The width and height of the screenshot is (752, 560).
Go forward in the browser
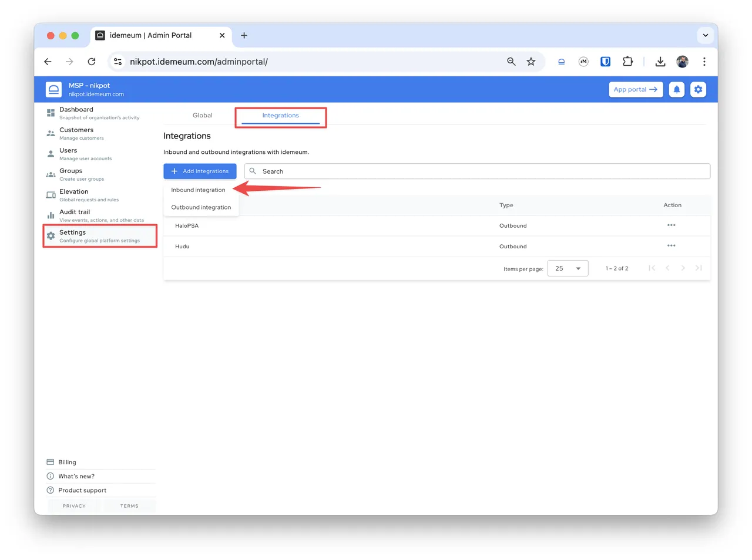pos(70,62)
